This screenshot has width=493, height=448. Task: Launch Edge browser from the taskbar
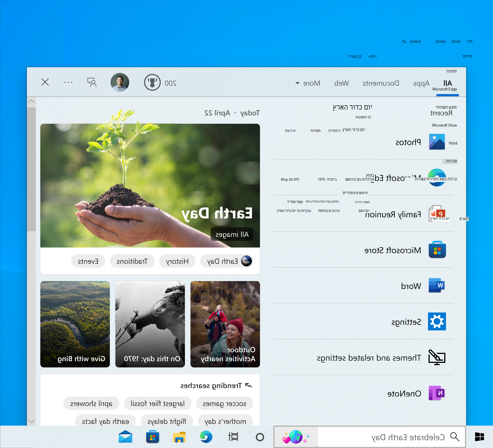[206, 437]
